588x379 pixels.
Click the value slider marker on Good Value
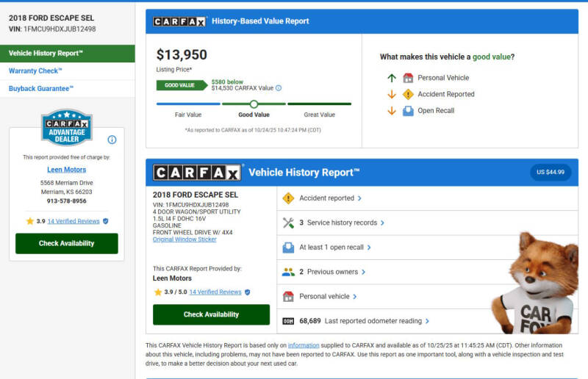(x=254, y=104)
